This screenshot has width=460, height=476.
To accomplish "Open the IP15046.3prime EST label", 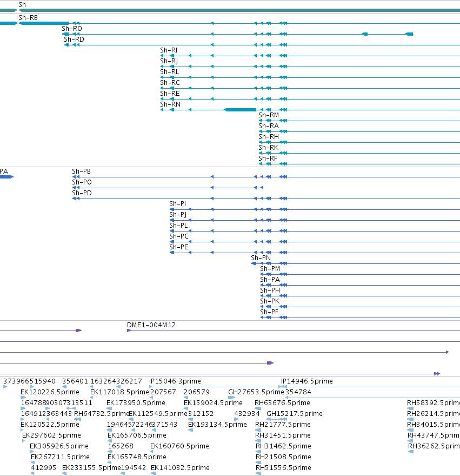I will pos(175,381).
